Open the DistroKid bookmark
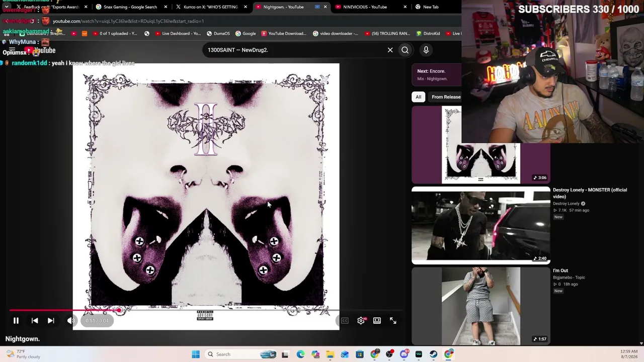 tap(428, 34)
